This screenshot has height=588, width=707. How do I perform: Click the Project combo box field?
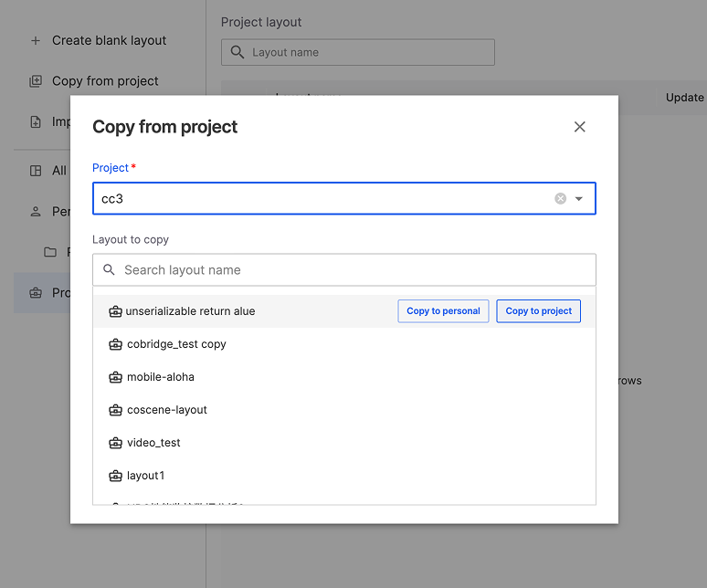[320, 199]
